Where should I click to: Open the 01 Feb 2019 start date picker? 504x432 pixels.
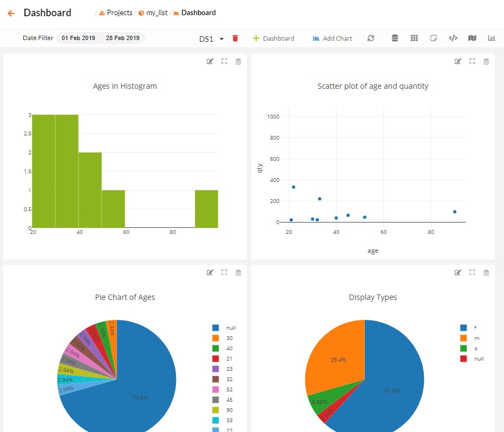pos(78,38)
